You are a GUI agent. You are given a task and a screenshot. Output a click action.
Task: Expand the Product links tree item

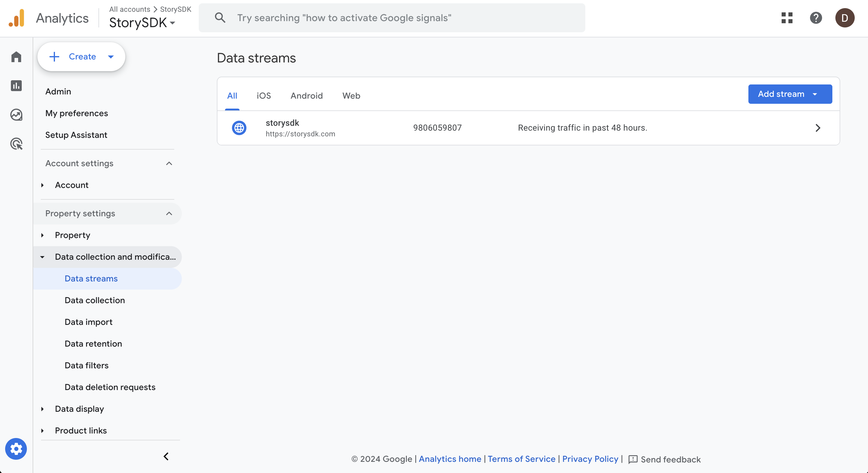pos(43,430)
